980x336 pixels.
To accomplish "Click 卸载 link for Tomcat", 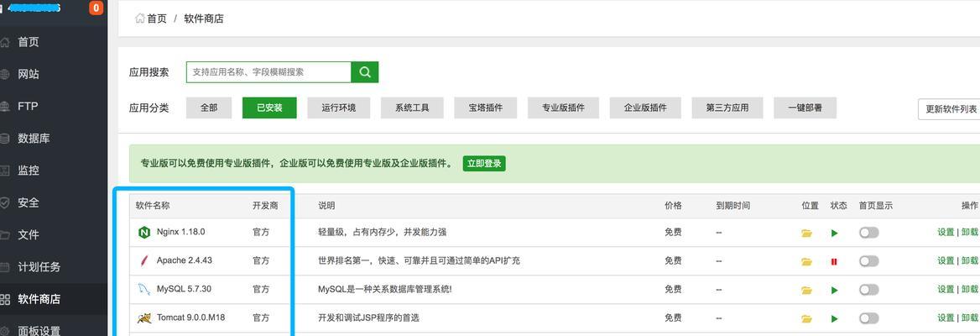I will tap(969, 318).
